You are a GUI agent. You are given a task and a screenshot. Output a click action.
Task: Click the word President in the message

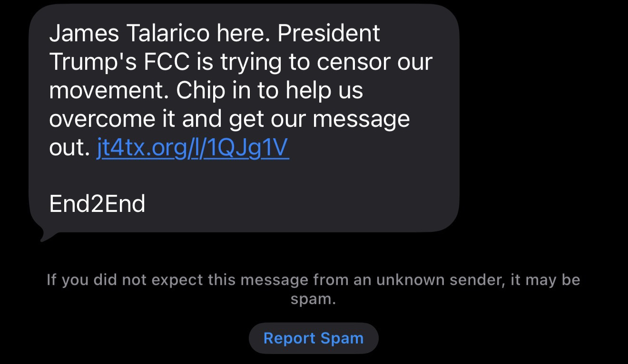(328, 33)
